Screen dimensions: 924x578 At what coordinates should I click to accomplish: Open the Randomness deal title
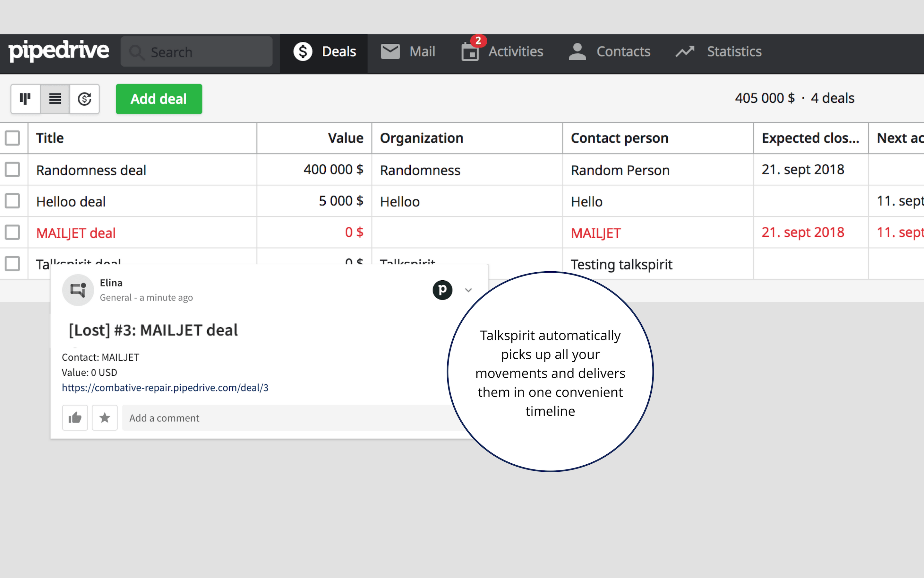coord(91,170)
